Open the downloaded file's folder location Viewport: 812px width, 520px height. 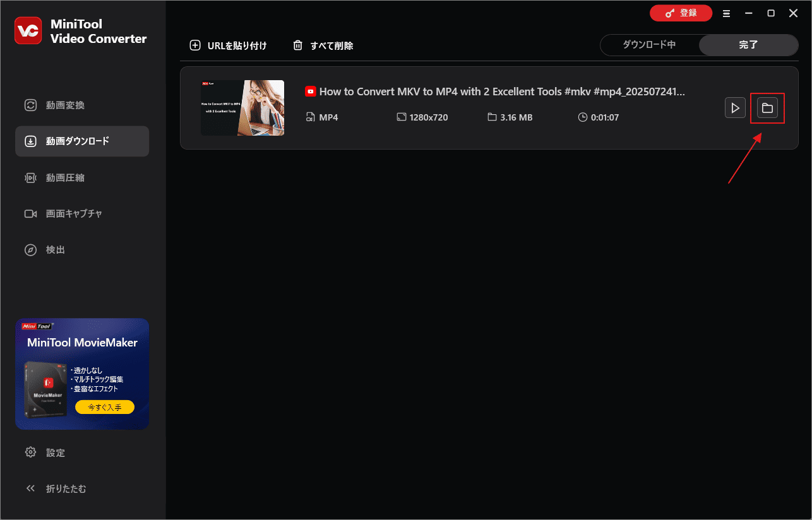(x=767, y=108)
